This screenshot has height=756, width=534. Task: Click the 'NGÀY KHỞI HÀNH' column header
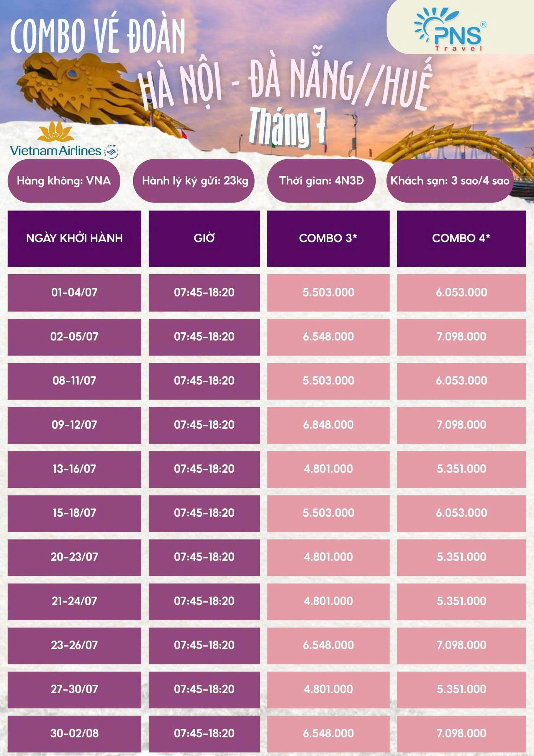pos(74,238)
